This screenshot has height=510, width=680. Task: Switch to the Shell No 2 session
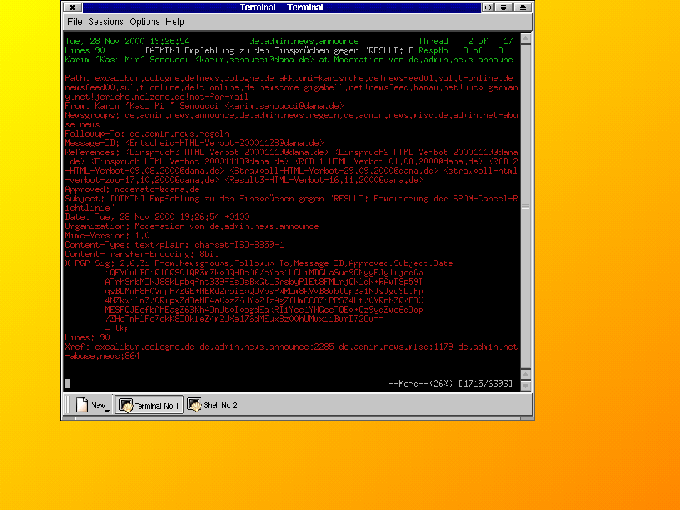[213, 405]
